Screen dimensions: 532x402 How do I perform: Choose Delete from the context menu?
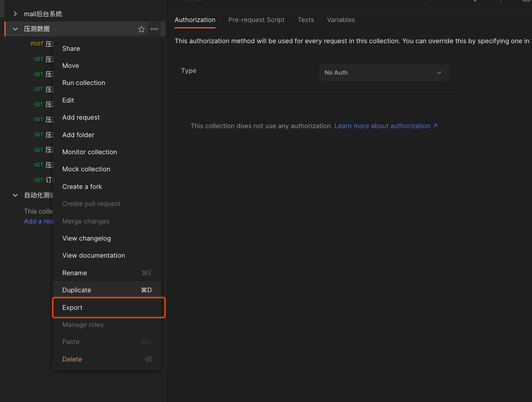pos(107,359)
